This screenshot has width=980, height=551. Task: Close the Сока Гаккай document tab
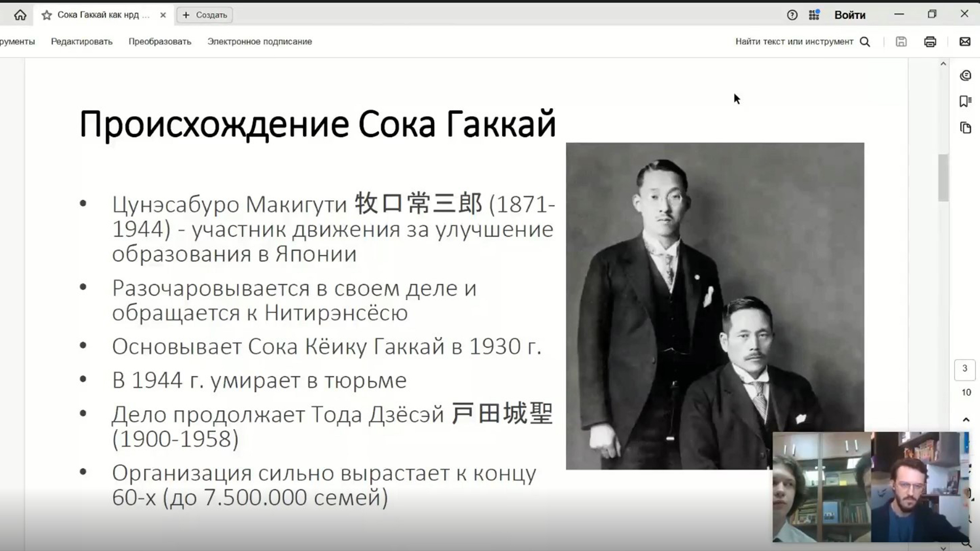coord(163,15)
